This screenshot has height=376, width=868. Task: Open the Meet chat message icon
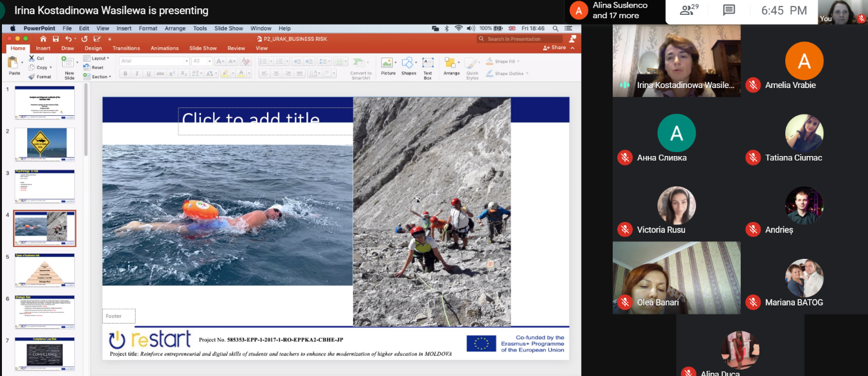tap(729, 10)
